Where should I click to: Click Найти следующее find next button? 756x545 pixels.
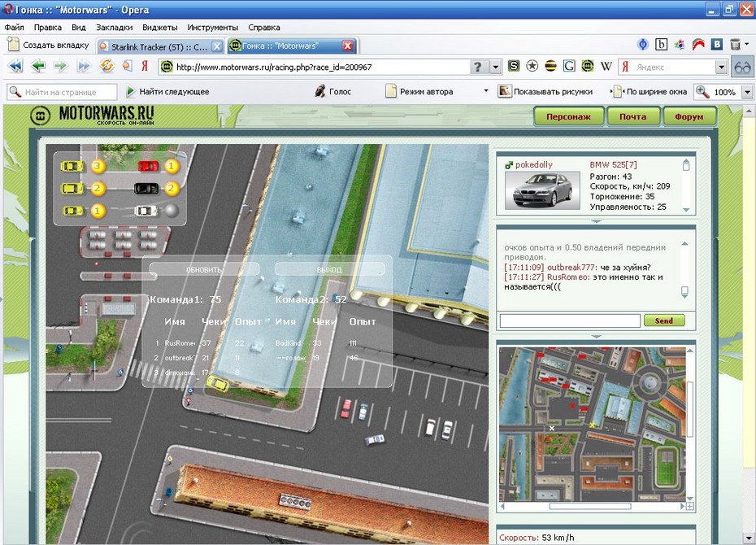(167, 91)
